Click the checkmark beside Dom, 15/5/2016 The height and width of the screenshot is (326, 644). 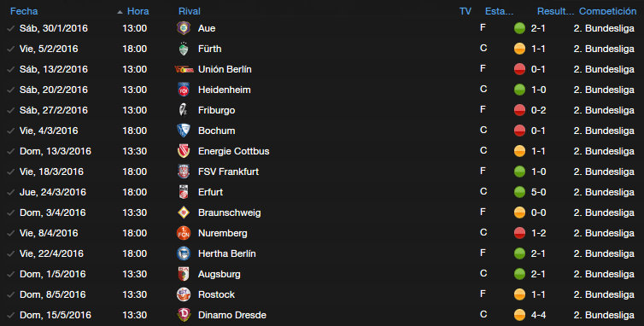11,315
